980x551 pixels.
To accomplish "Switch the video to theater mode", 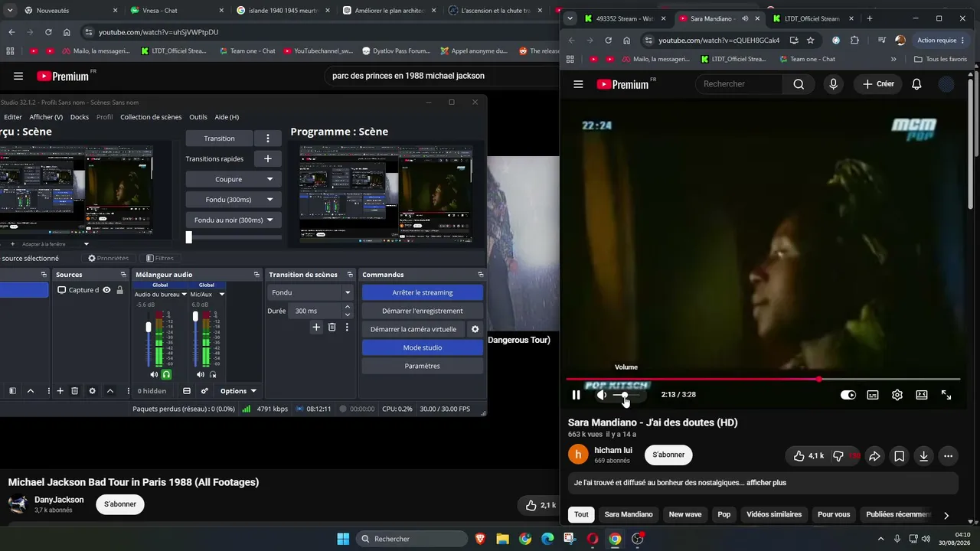I will pyautogui.click(x=922, y=395).
